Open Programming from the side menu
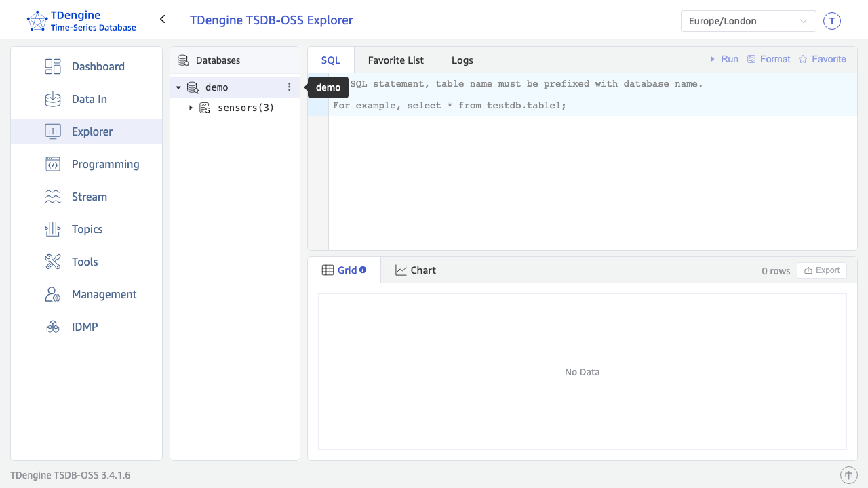 click(x=86, y=164)
